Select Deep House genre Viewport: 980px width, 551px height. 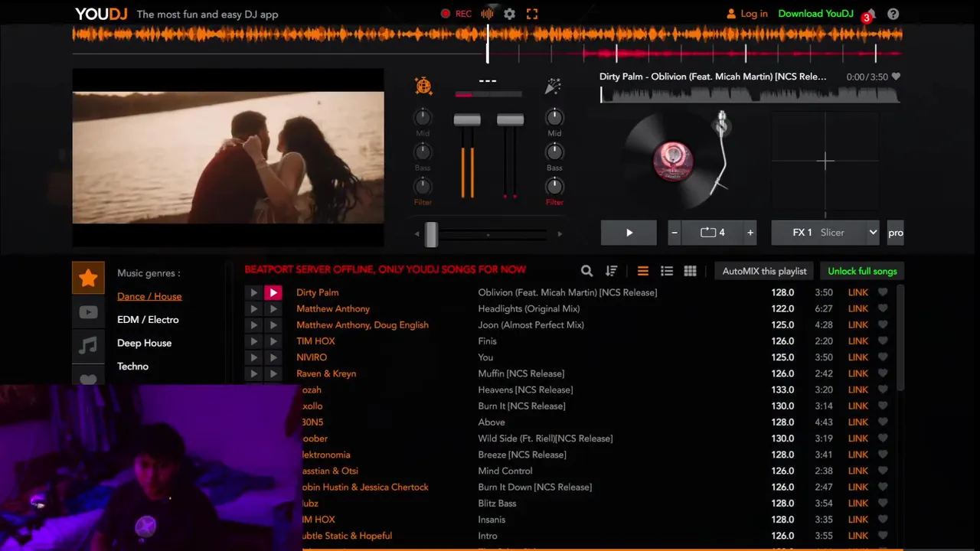tap(144, 343)
